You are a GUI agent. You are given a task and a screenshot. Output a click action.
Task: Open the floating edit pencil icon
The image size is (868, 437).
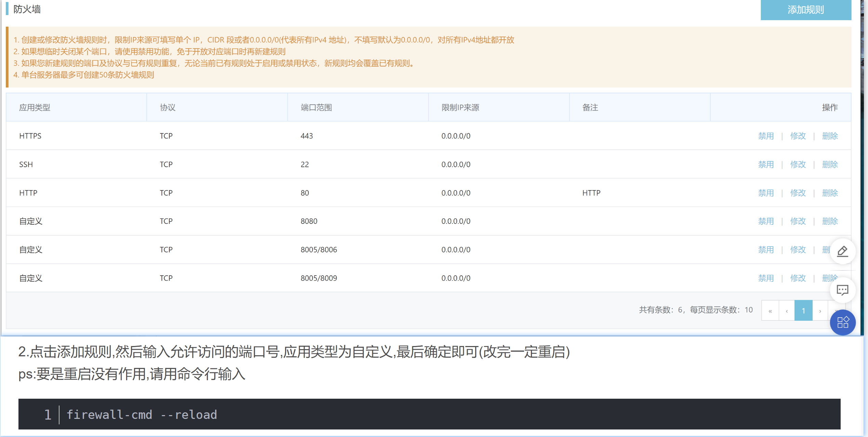click(x=843, y=251)
